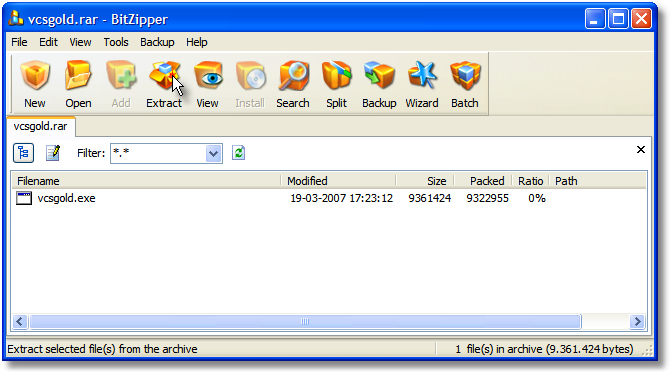Click the date 19-03-2007 17:23:12
The width and height of the screenshot is (672, 375).
pyautogui.click(x=342, y=198)
